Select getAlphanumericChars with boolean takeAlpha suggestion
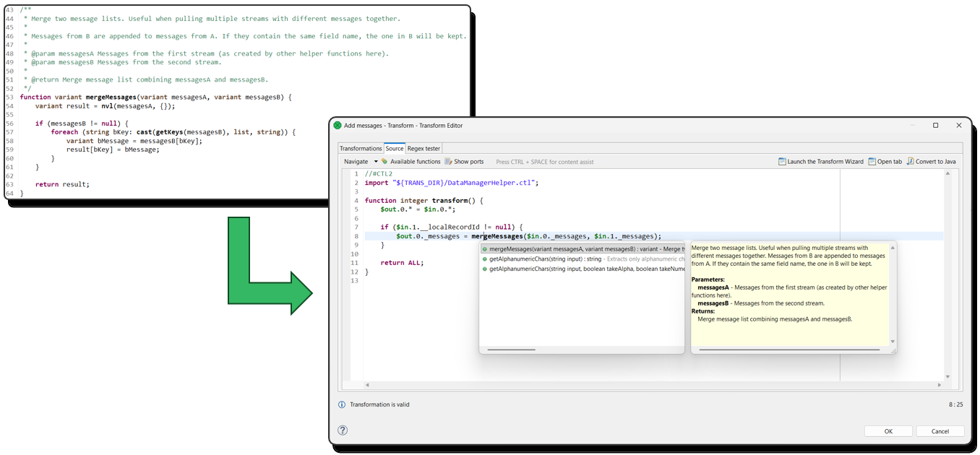 583,269
